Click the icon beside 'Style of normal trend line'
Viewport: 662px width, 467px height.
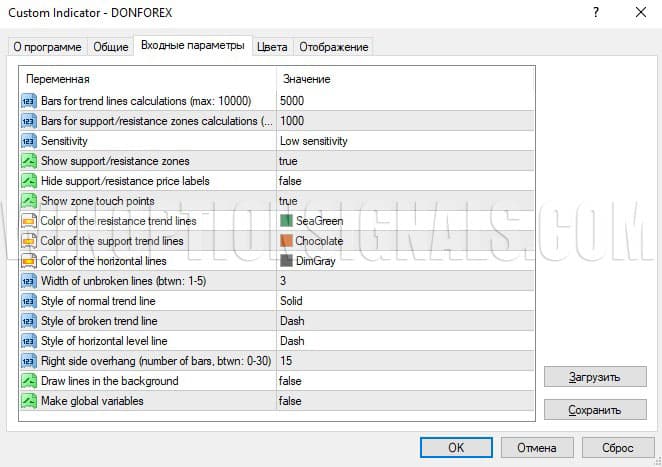(x=29, y=301)
